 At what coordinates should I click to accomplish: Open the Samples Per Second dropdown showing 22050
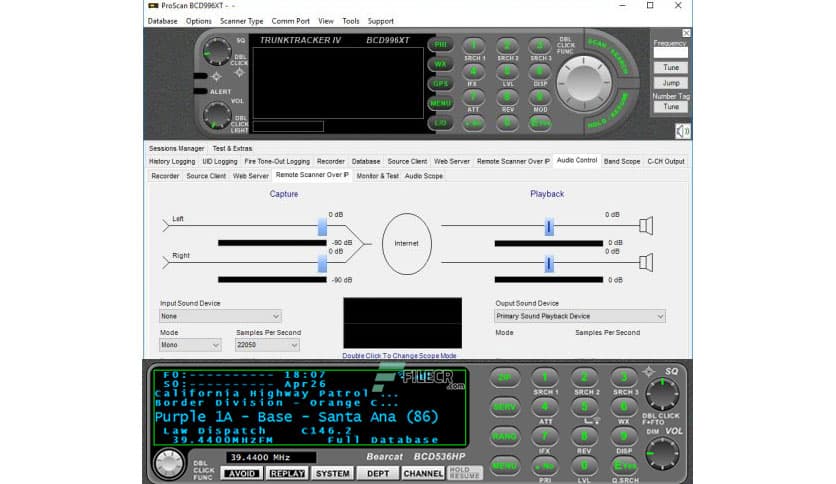(x=267, y=345)
